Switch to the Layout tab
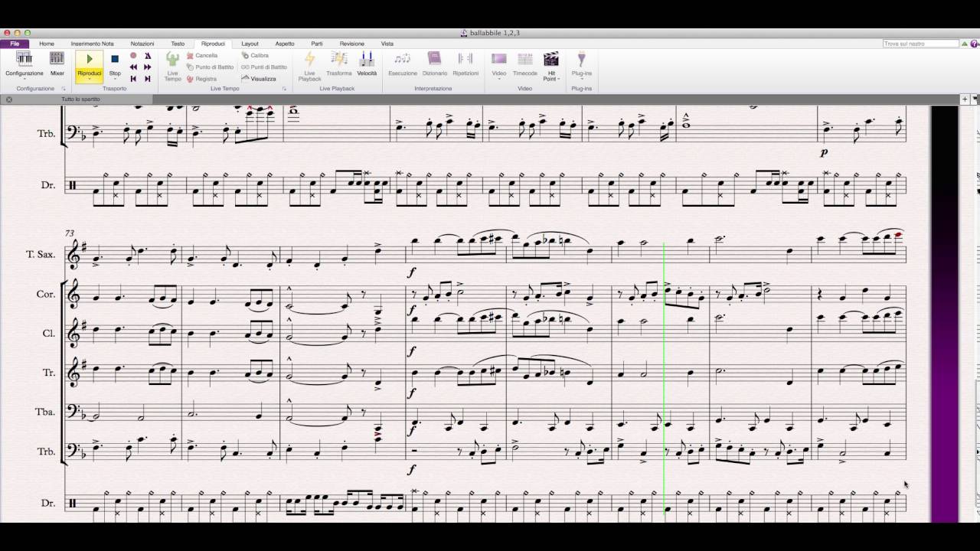 point(250,44)
